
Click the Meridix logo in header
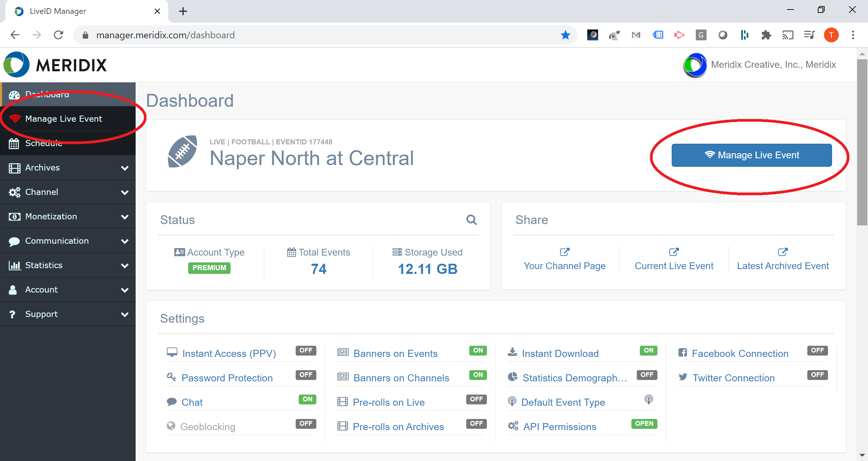click(55, 65)
